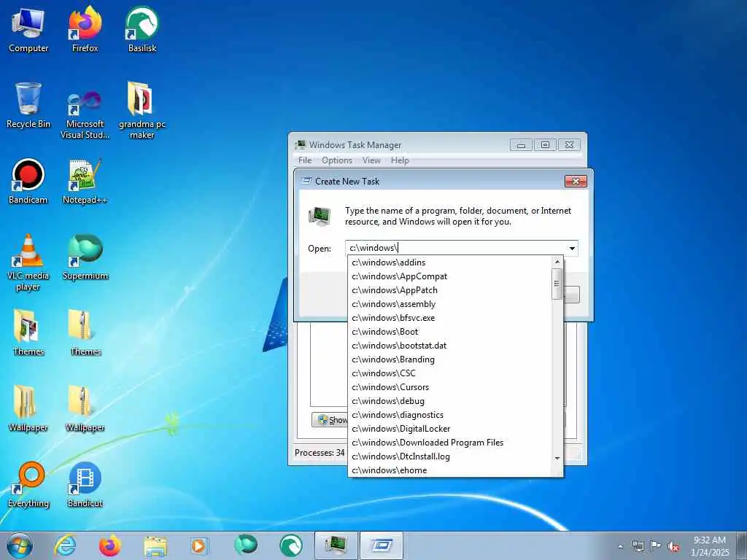Select c:\windows\AppPatch suggestion
Image resolution: width=747 pixels, height=560 pixels.
449,290
